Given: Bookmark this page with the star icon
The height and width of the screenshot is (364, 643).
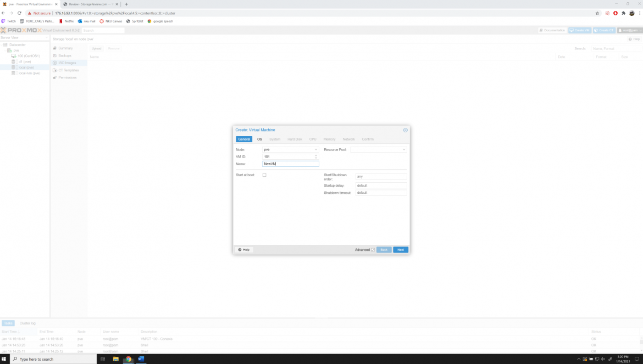Looking at the screenshot, I should click(597, 13).
